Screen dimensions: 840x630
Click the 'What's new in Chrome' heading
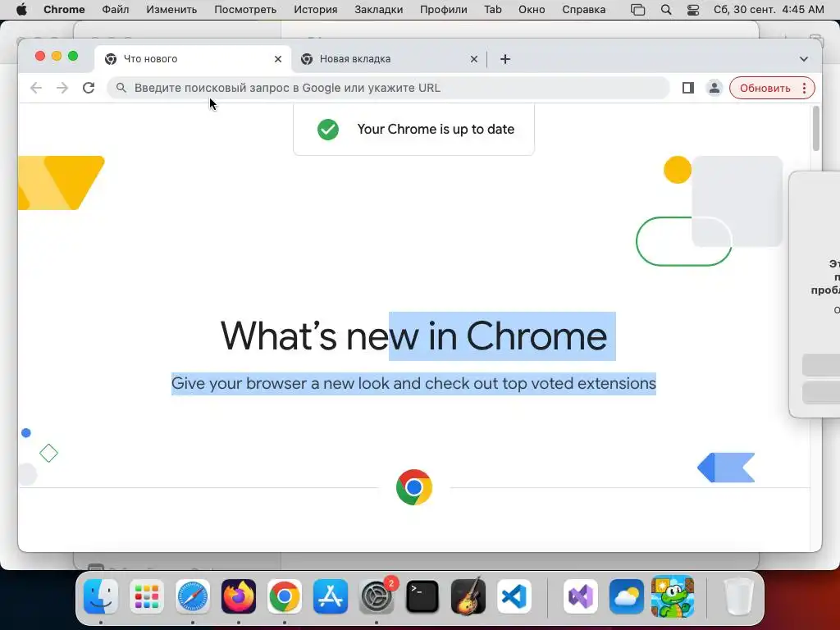coord(413,336)
